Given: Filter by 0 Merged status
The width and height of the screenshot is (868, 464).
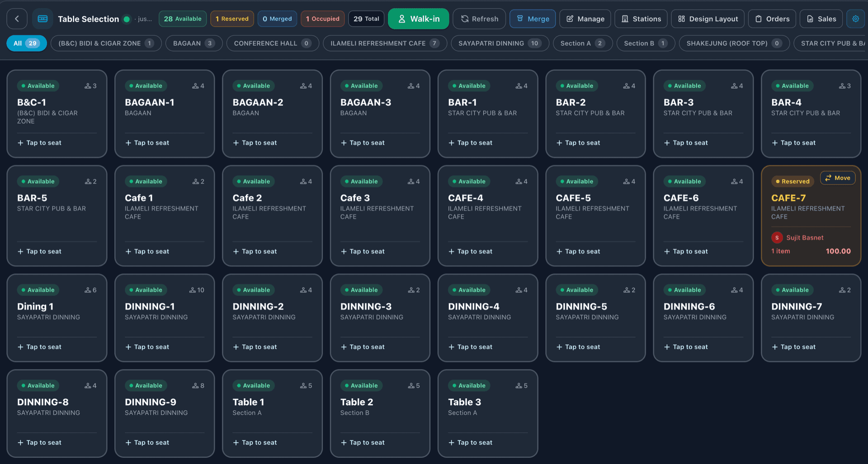Looking at the screenshot, I should (277, 19).
